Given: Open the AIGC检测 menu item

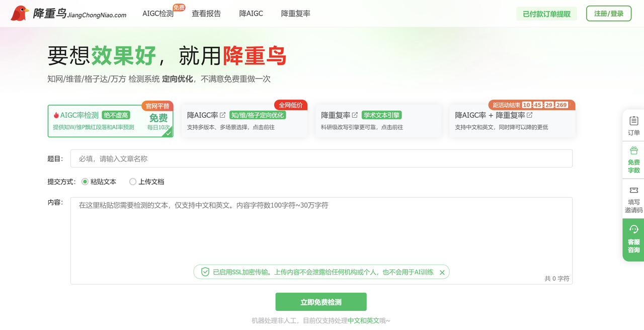Looking at the screenshot, I should pos(158,14).
